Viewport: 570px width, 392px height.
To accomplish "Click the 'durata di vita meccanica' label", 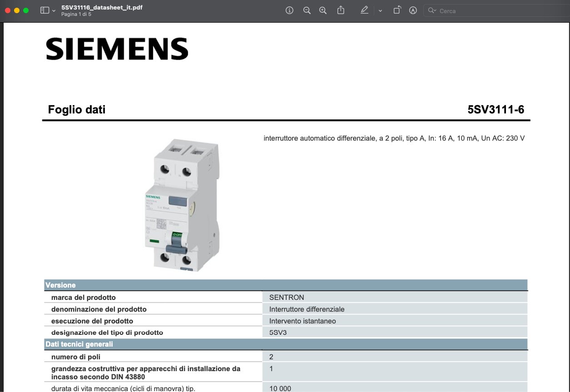I will click(x=123, y=389).
